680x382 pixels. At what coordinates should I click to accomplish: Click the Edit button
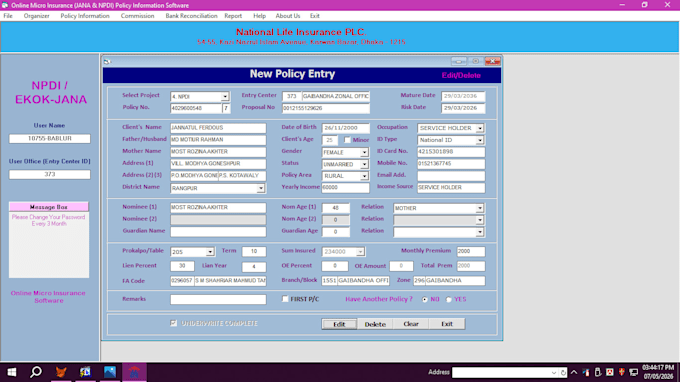click(x=339, y=324)
